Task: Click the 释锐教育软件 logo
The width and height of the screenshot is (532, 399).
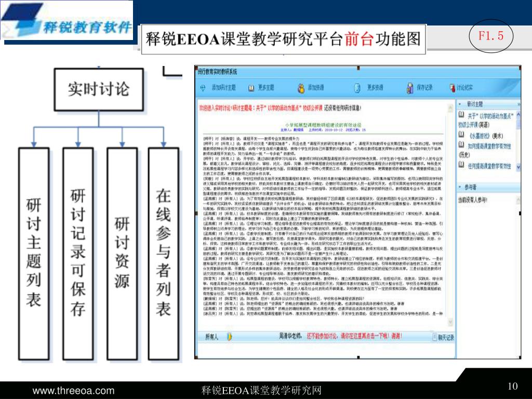Action: (67, 20)
